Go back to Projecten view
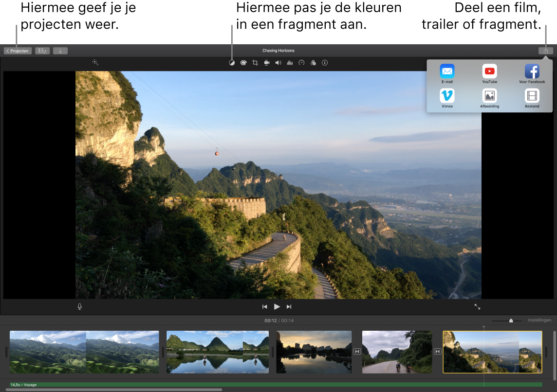 [18, 51]
